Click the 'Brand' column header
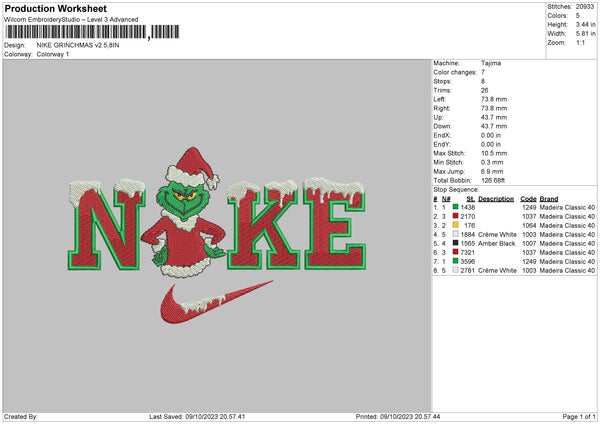Screen dimensions: 600x424 tap(549, 199)
